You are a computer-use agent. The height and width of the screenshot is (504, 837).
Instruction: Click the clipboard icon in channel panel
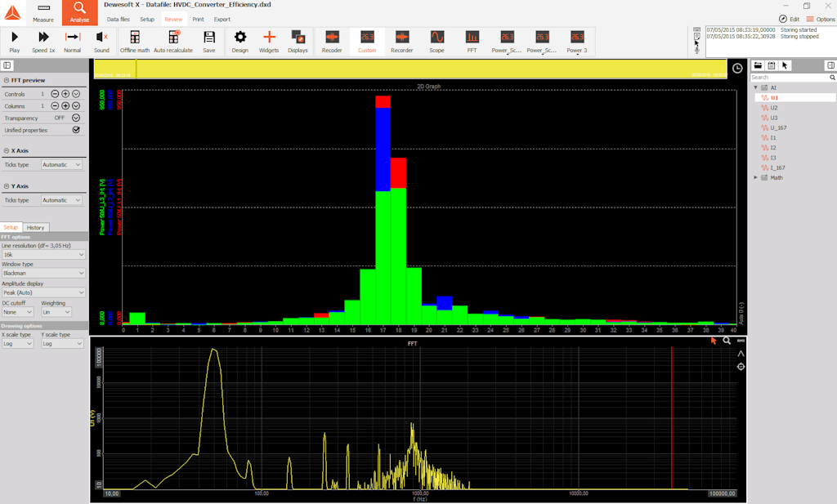(772, 65)
